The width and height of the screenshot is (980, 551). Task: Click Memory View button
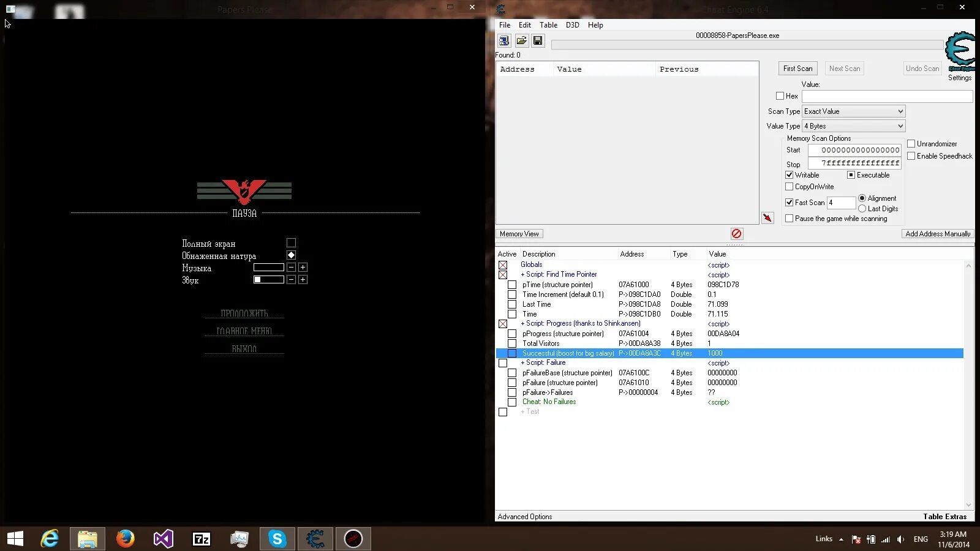pyautogui.click(x=519, y=234)
